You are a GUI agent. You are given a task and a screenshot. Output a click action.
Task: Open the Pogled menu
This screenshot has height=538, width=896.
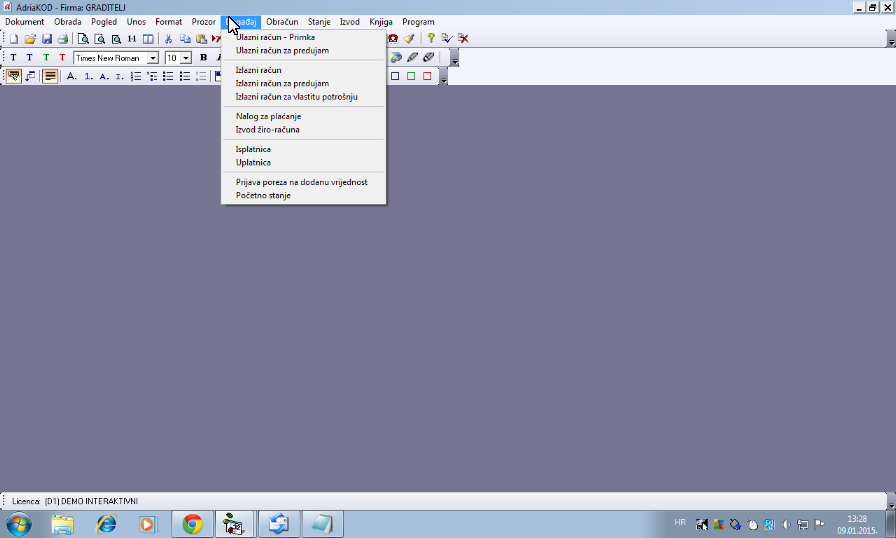[x=104, y=22]
